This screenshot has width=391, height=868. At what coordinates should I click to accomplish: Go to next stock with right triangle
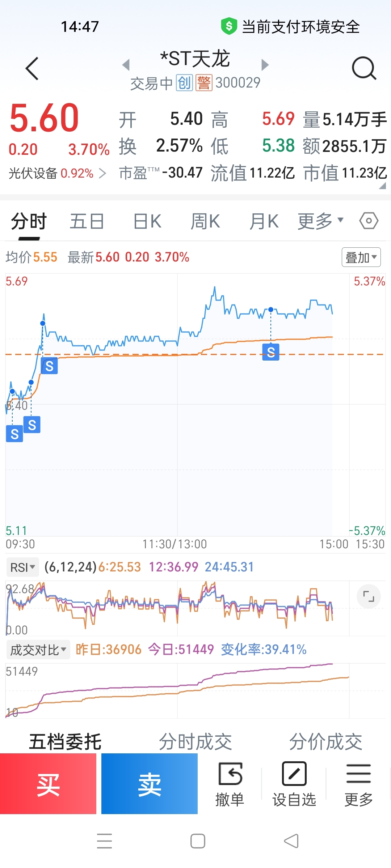pos(265,65)
